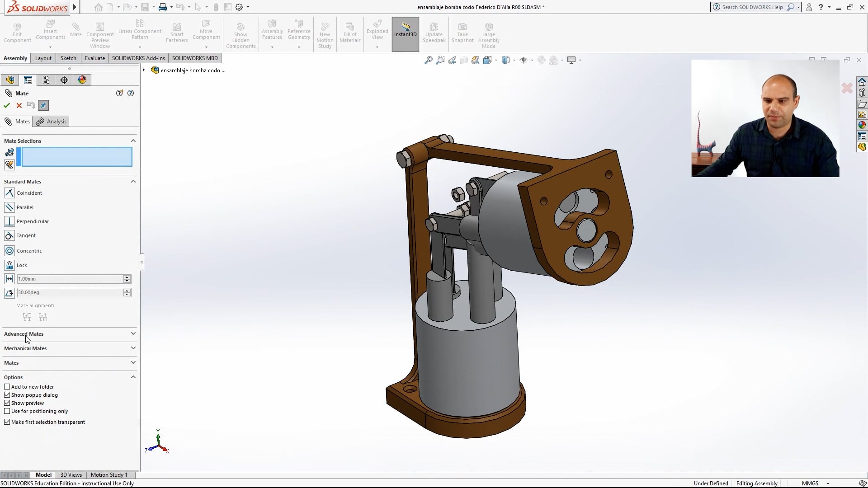
Task: Click the Zoom to Fit icon above the viewport
Action: pos(428,60)
